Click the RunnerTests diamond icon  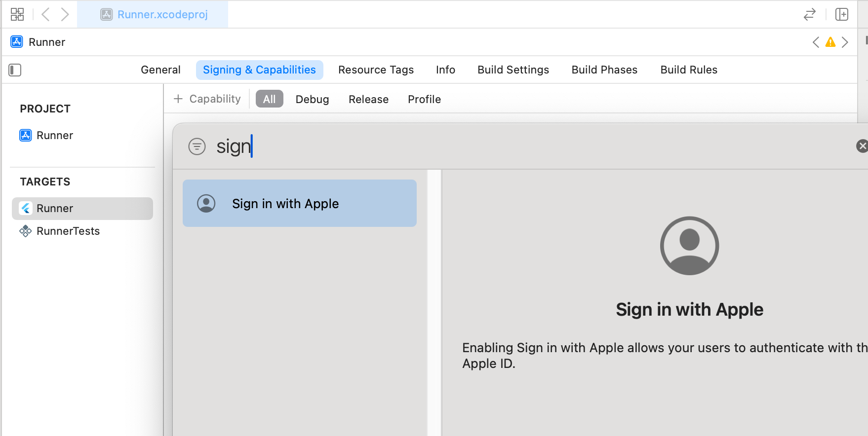click(x=26, y=231)
